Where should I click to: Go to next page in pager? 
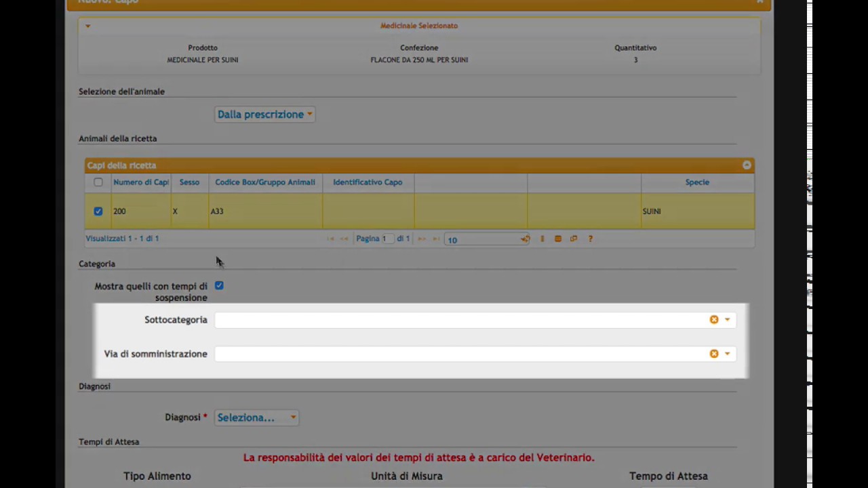point(422,239)
